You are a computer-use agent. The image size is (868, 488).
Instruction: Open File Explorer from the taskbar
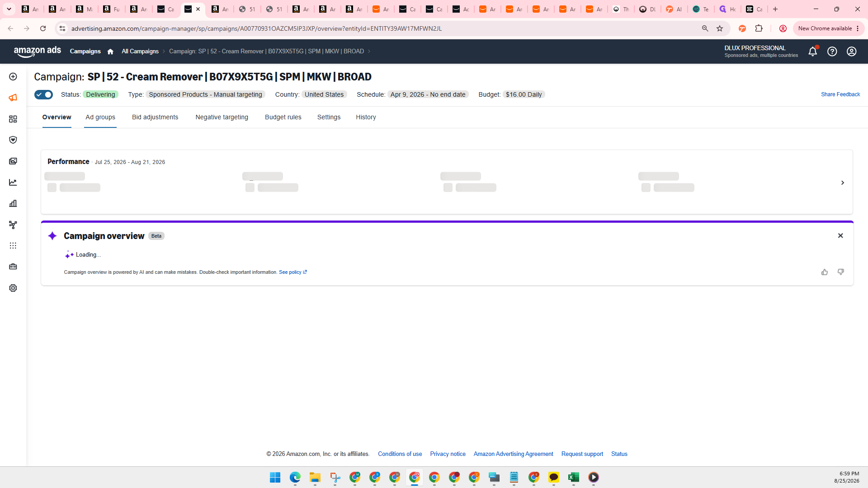click(315, 477)
